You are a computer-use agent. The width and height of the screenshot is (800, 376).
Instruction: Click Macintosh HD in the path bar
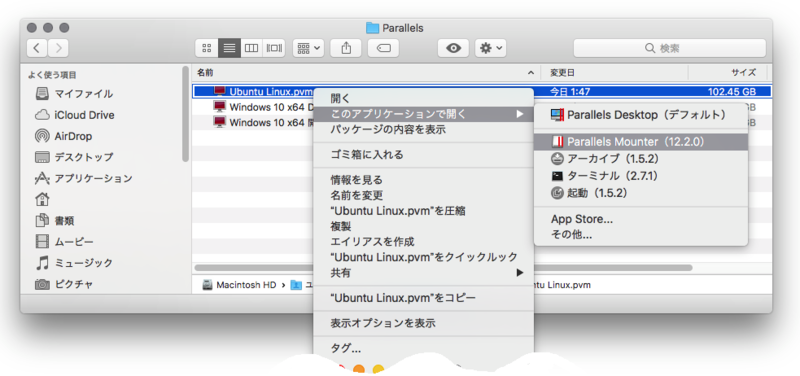(240, 285)
